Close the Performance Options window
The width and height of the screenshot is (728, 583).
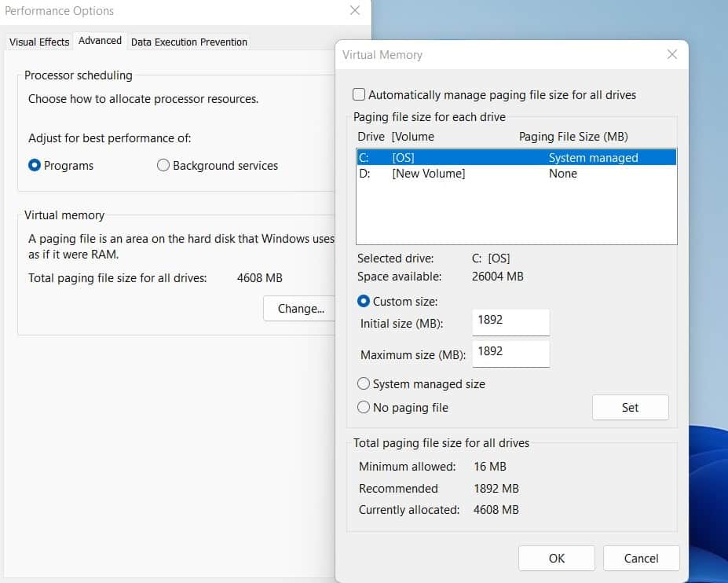pyautogui.click(x=353, y=10)
